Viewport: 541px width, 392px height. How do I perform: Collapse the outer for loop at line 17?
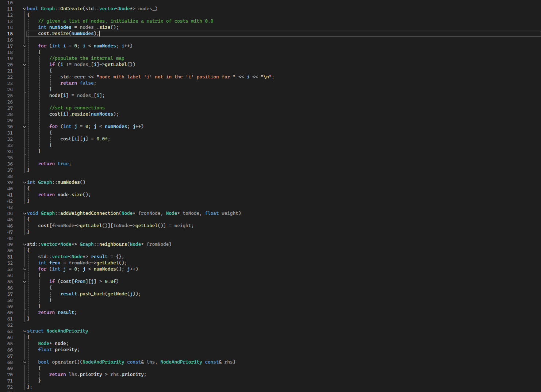(x=24, y=46)
